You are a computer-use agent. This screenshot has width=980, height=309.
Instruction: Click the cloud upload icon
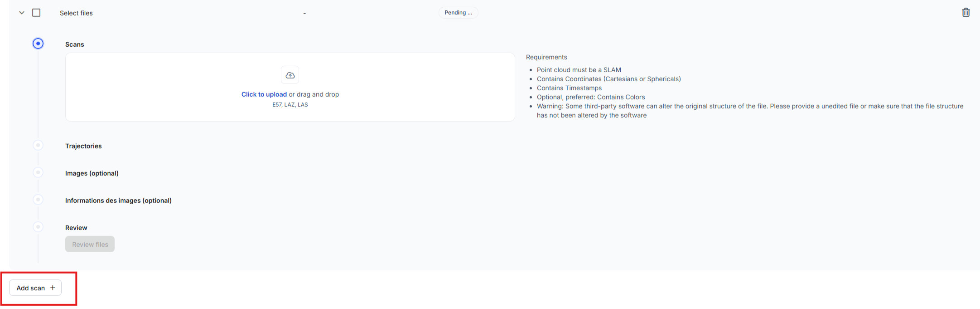(x=290, y=75)
